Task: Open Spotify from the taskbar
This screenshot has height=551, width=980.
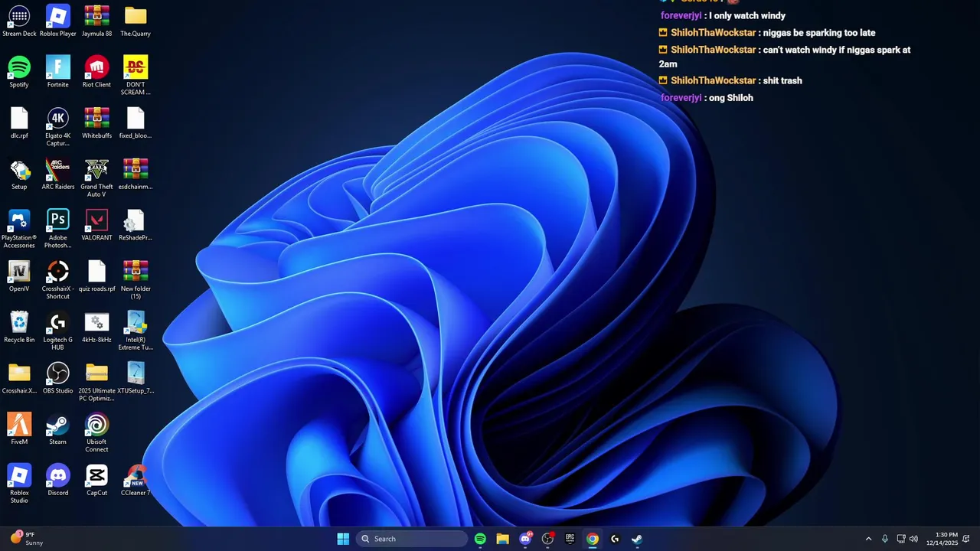Action: [480, 539]
